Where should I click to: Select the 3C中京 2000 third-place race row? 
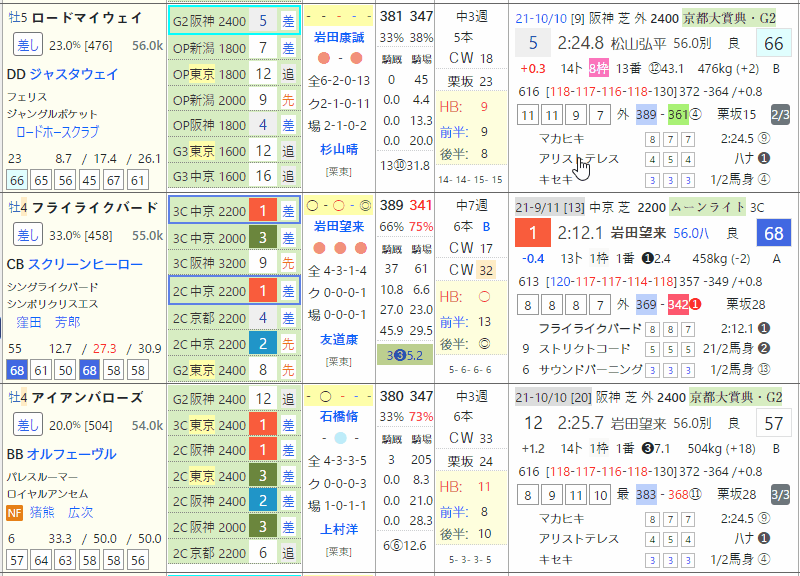point(234,237)
